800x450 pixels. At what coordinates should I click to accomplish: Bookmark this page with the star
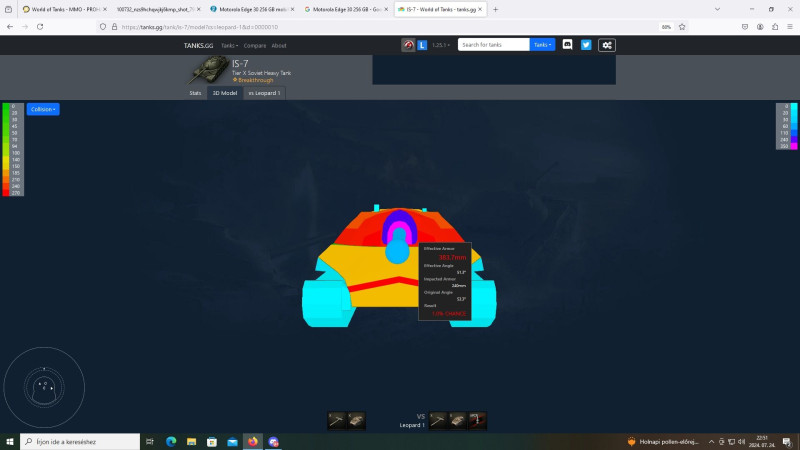click(x=682, y=27)
